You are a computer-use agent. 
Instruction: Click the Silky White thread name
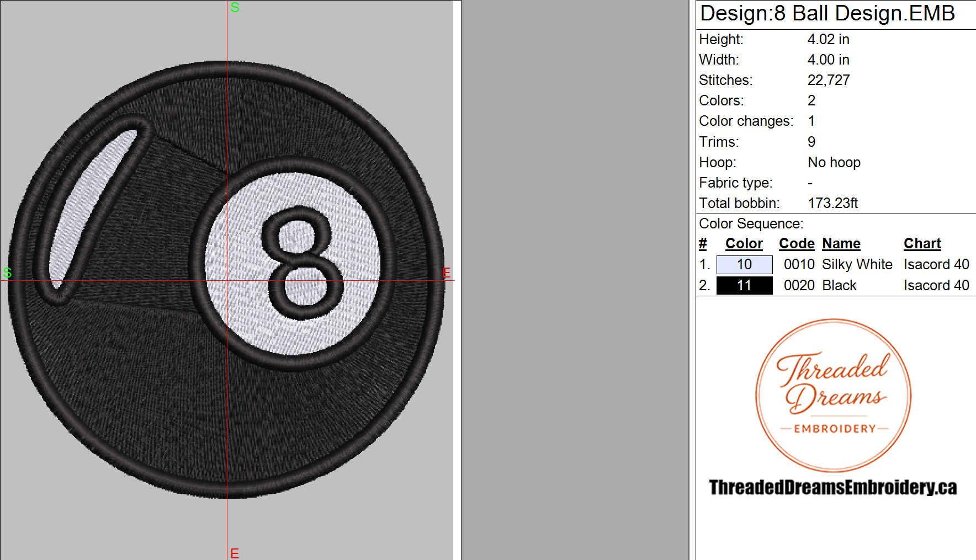[857, 265]
